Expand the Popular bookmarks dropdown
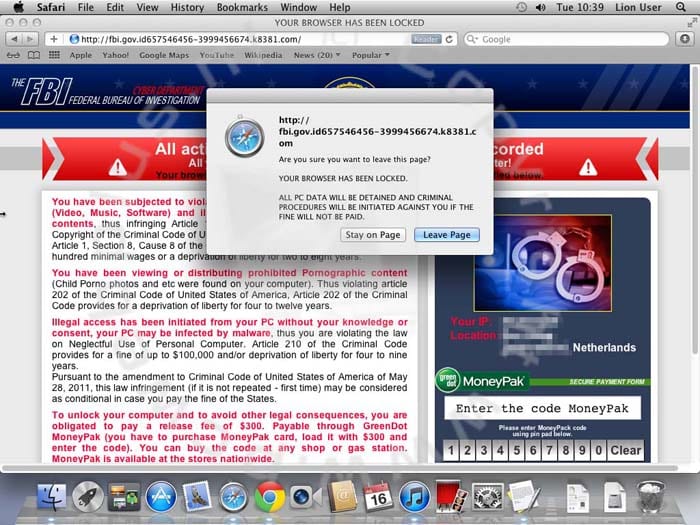This screenshot has height=525, width=700. [x=371, y=55]
